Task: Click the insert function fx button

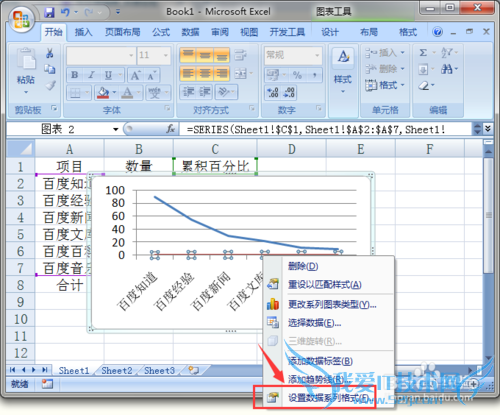Action: coord(171,129)
